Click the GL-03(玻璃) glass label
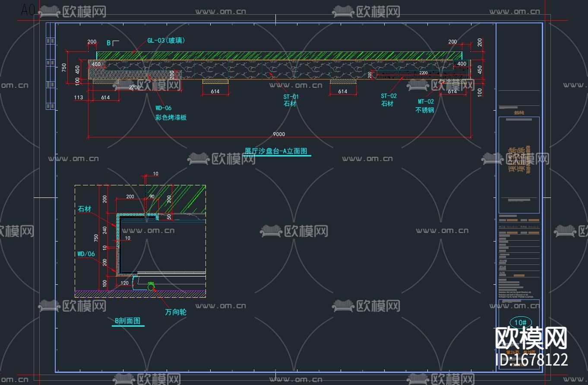588x385 pixels. tap(166, 41)
